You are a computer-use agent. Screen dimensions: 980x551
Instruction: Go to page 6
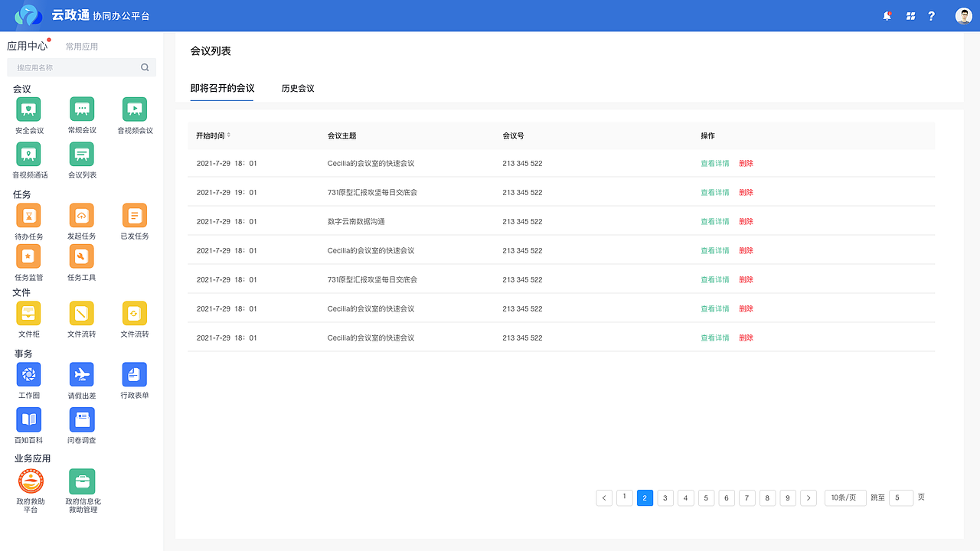pyautogui.click(x=727, y=497)
